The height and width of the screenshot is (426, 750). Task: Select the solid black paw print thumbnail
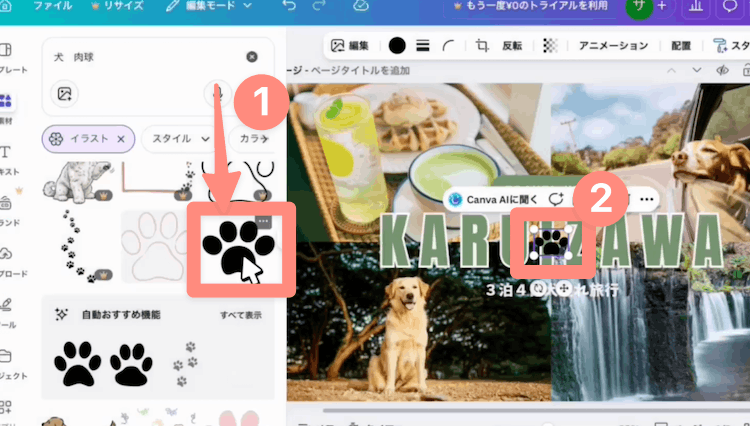[x=238, y=248]
